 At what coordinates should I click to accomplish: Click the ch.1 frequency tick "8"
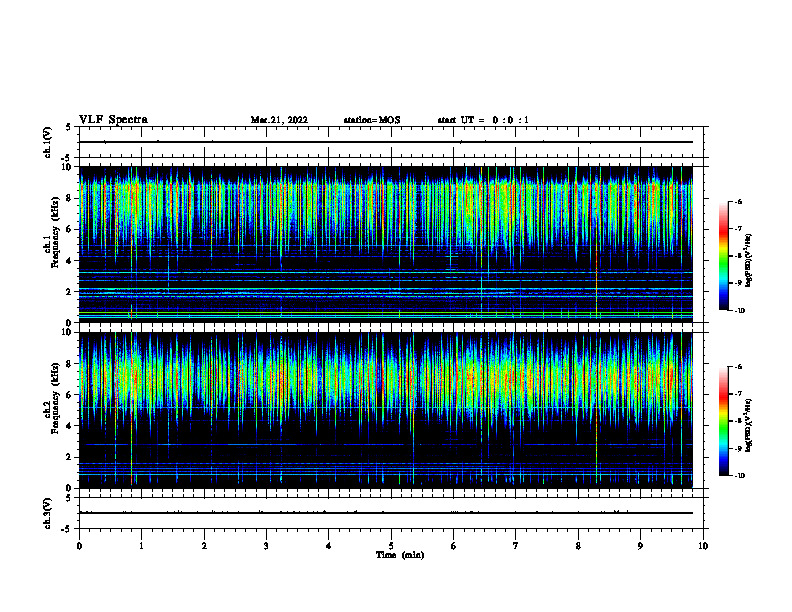(70, 198)
